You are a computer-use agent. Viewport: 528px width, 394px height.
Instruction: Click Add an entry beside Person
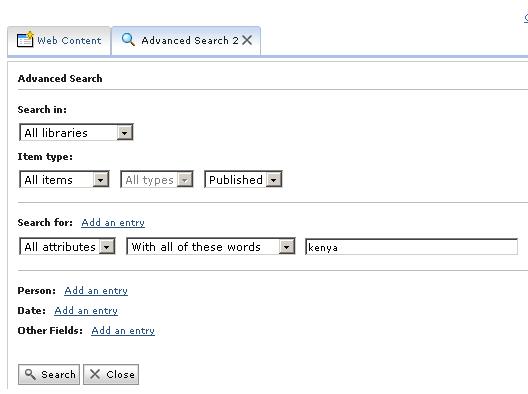96,281
